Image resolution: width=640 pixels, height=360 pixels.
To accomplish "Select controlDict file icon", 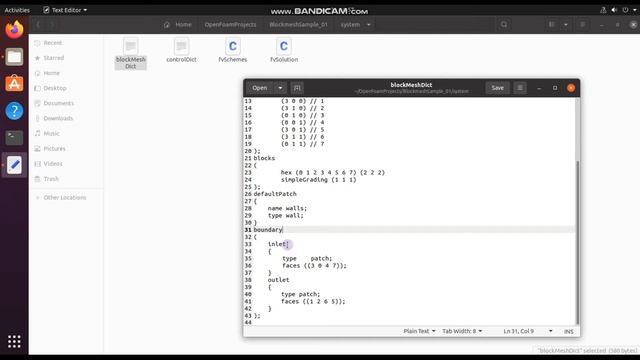I will (181, 50).
